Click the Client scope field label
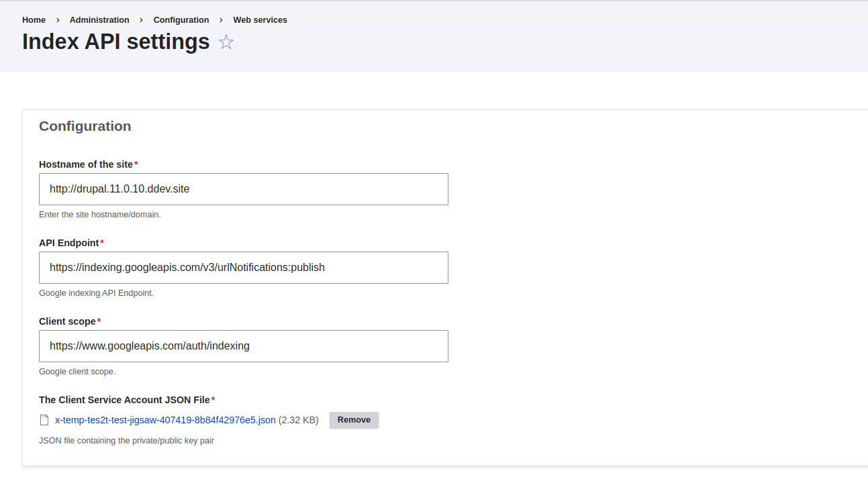The image size is (868, 481). coord(66,321)
